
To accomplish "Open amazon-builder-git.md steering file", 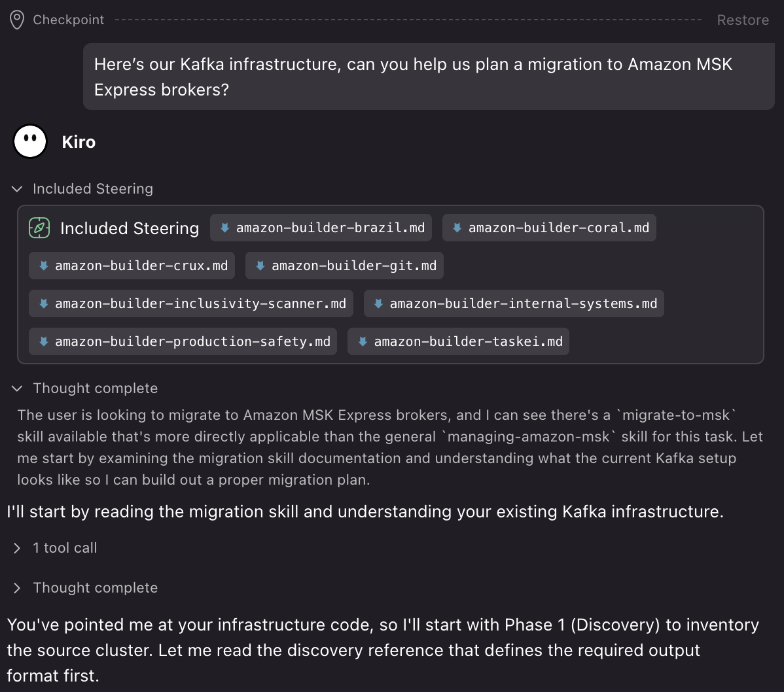I will point(344,266).
